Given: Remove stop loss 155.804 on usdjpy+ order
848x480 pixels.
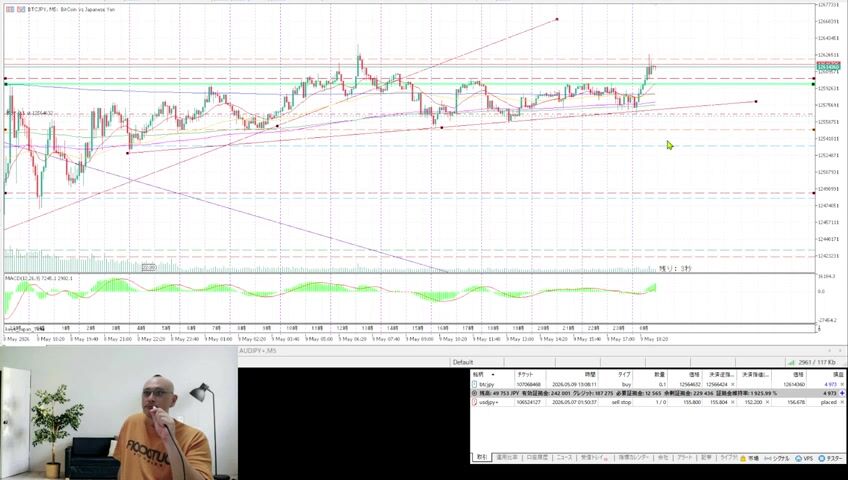Looking at the screenshot, I should pyautogui.click(x=733, y=402).
